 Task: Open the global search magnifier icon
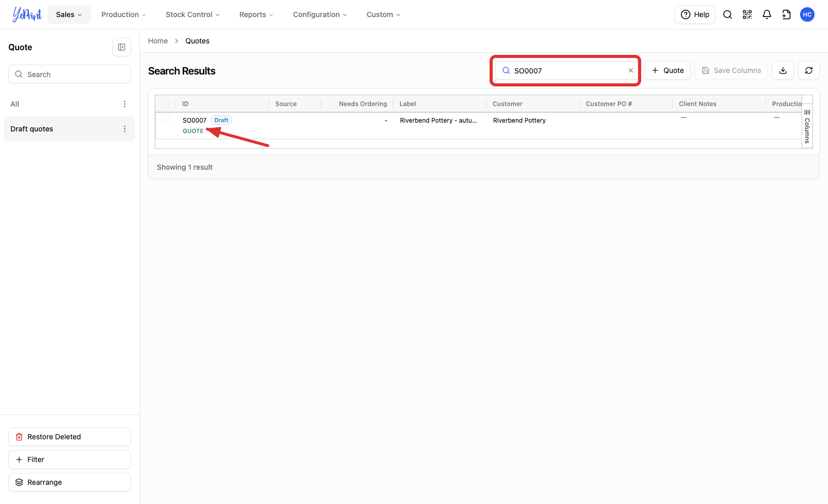pyautogui.click(x=728, y=14)
